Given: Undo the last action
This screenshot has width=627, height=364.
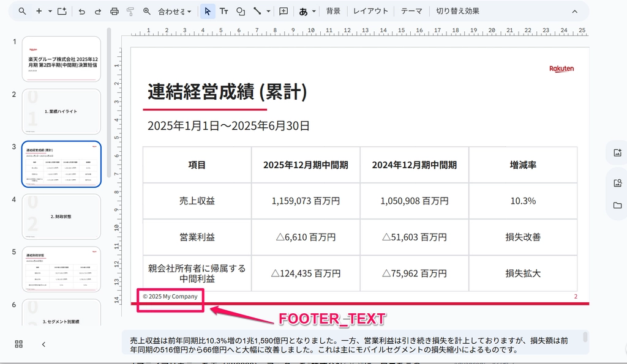Looking at the screenshot, I should tap(81, 11).
